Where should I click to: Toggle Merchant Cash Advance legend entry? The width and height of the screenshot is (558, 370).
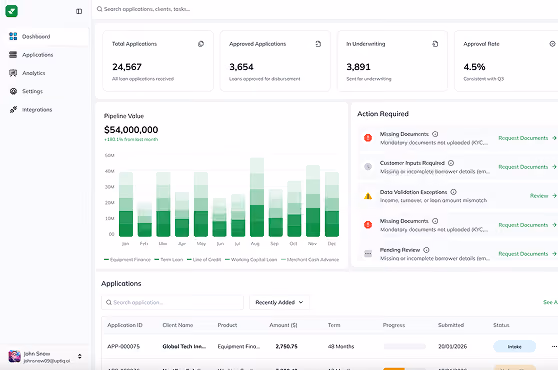tap(310, 259)
